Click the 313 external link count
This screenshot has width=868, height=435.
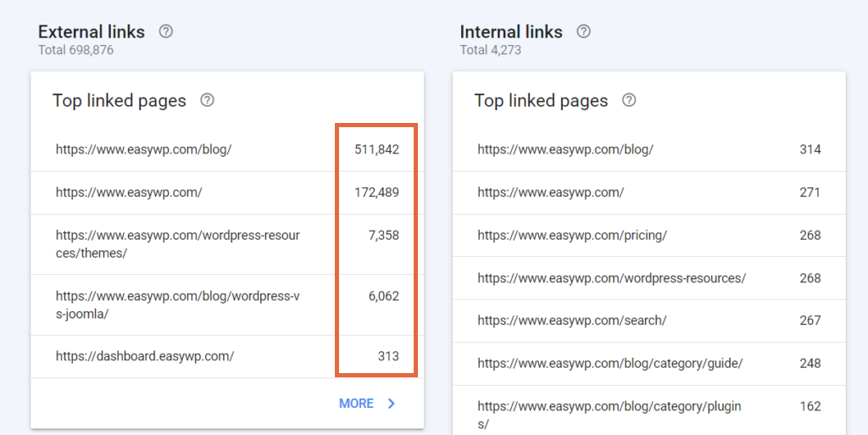(x=388, y=356)
